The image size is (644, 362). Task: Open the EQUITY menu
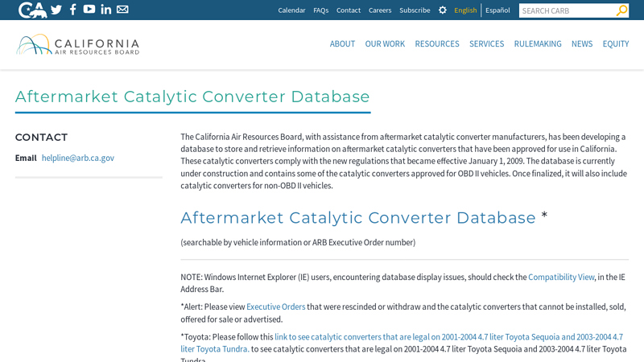click(616, 44)
